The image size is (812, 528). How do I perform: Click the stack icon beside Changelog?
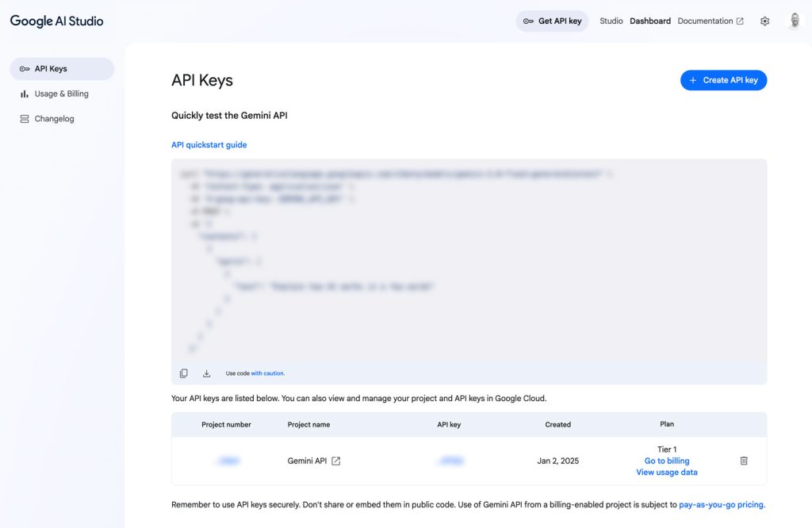point(25,119)
